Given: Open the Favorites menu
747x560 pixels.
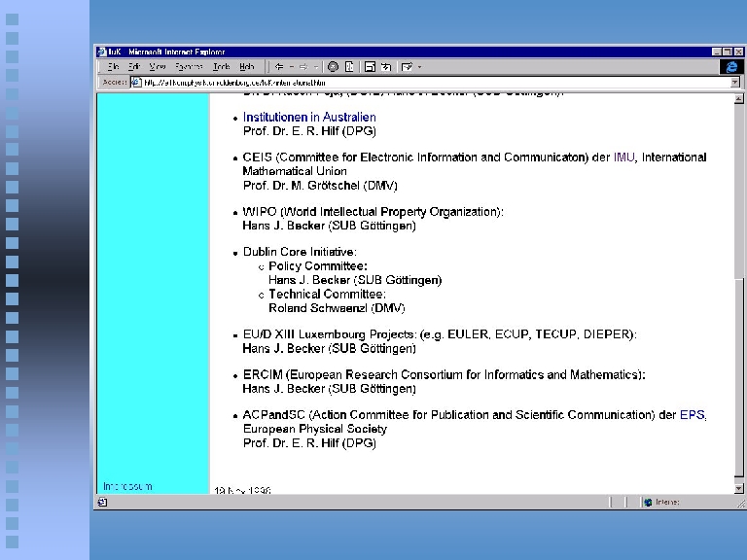Looking at the screenshot, I should tap(189, 67).
